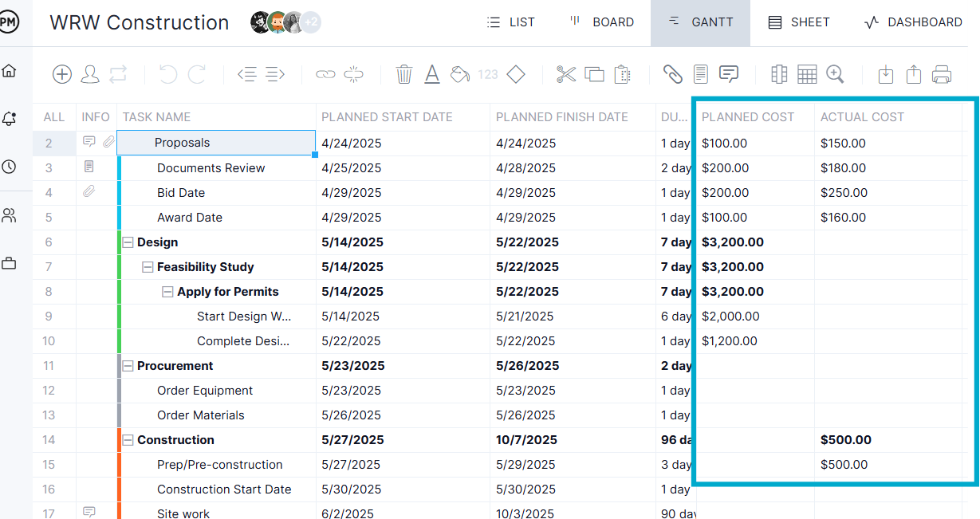
Task: Collapse the Construction task group
Action: (x=128, y=439)
